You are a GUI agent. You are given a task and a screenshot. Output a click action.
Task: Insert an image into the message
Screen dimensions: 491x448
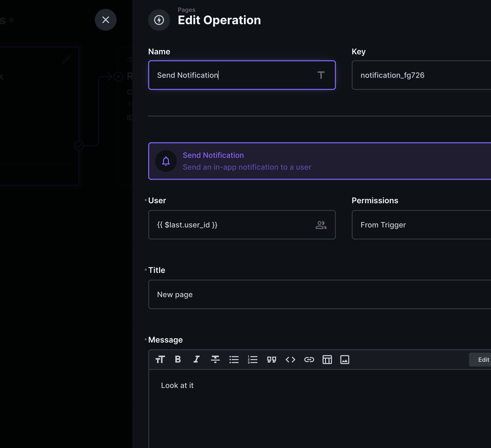tap(345, 360)
